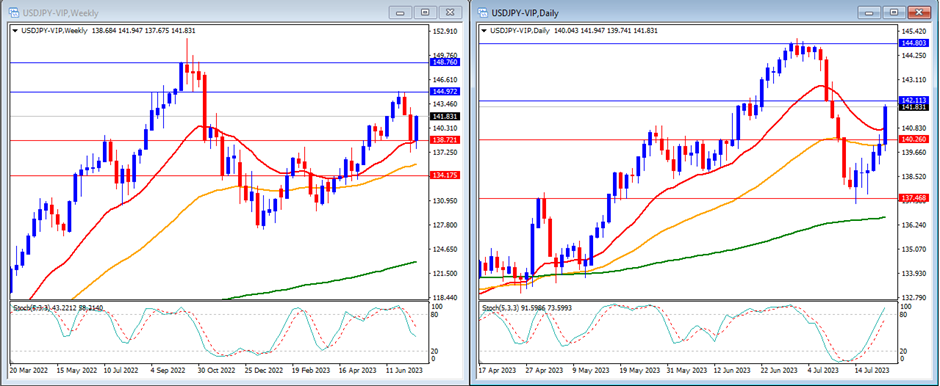Click the 139.660 value on Daily price axis
The width and height of the screenshot is (940, 386).
914,152
